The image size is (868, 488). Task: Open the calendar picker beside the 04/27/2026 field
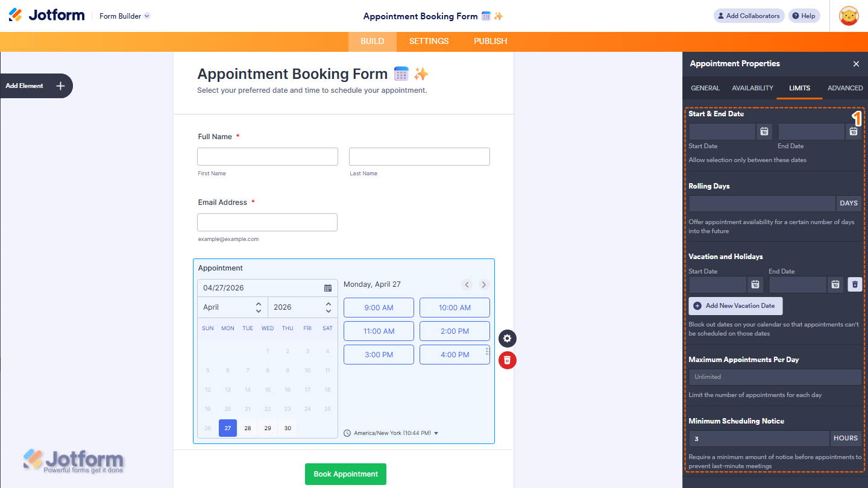pos(327,288)
